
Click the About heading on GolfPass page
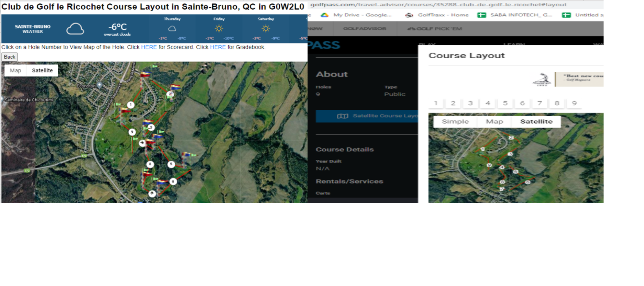pyautogui.click(x=332, y=74)
